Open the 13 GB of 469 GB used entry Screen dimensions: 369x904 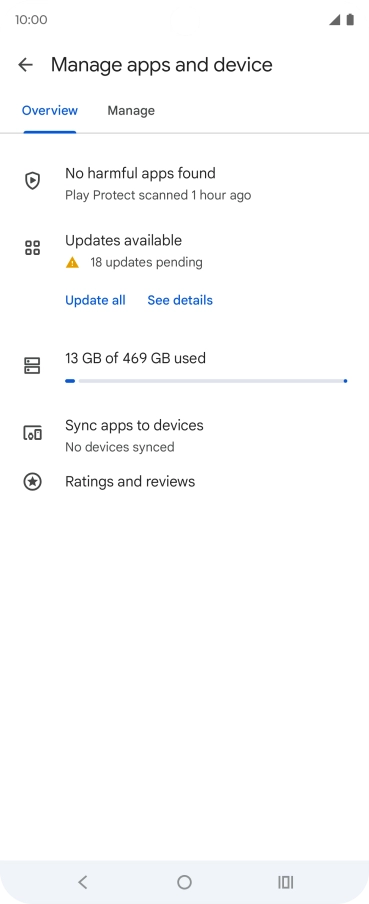point(184,368)
